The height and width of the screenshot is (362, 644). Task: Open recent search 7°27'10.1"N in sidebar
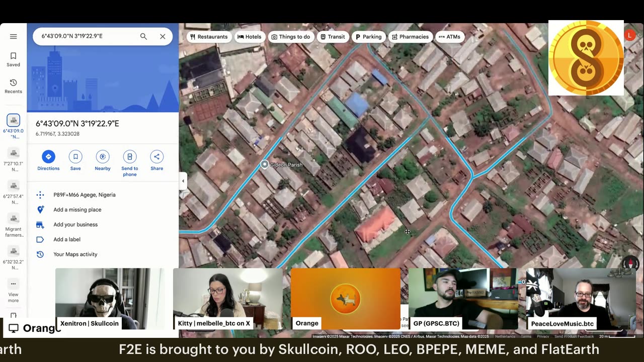(14, 159)
